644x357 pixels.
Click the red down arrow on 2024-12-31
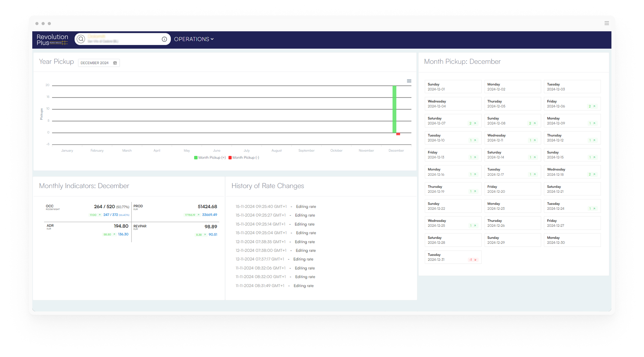475,260
